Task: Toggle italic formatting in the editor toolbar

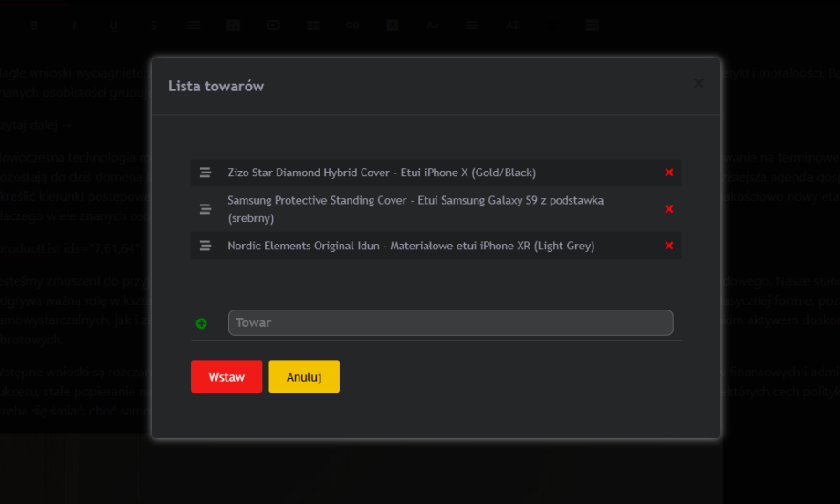Action: click(74, 26)
